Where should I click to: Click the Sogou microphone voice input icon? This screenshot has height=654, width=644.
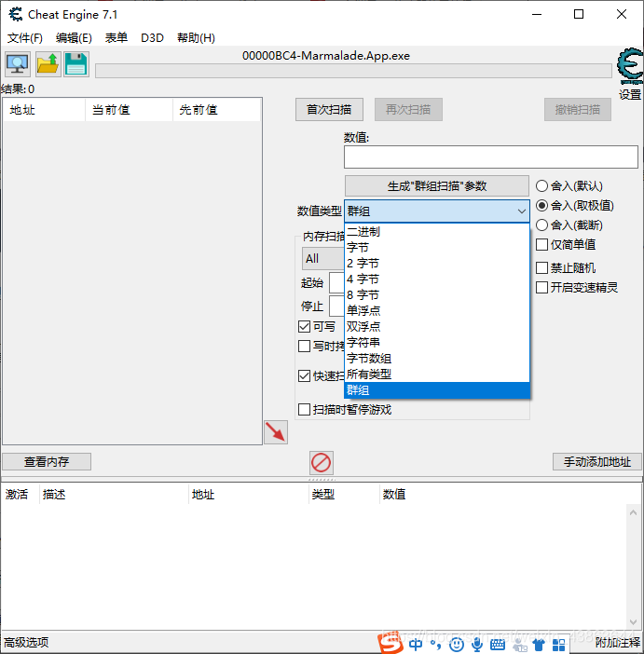pyautogui.click(x=476, y=645)
